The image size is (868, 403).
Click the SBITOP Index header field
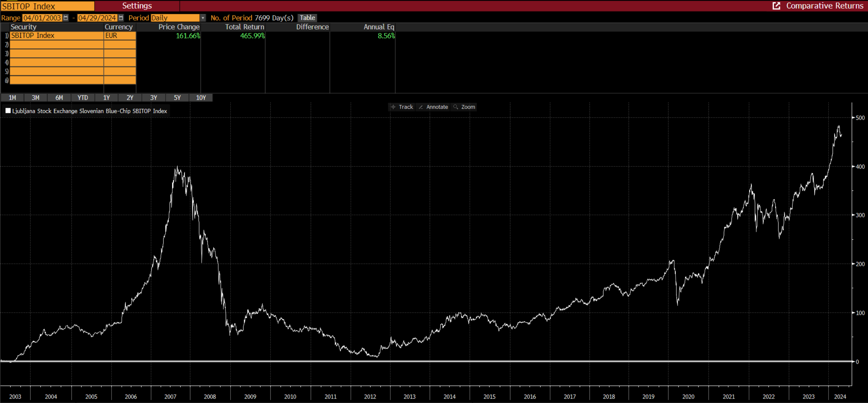[48, 6]
